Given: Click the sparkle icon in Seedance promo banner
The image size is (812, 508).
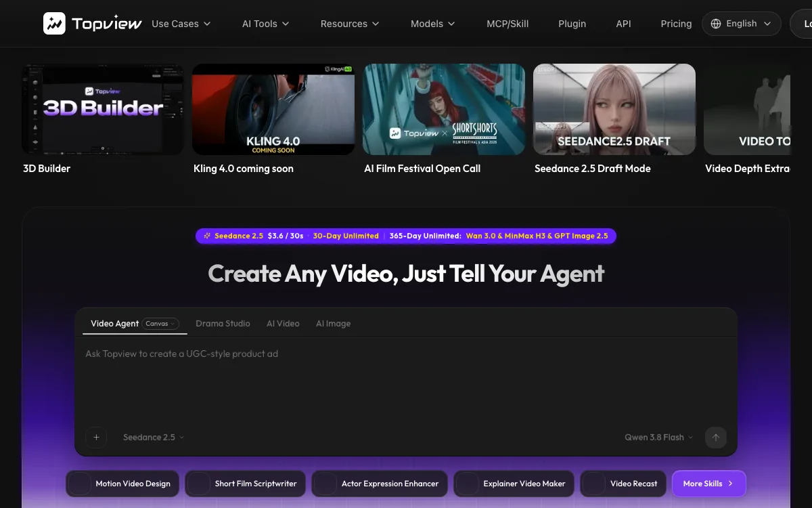Looking at the screenshot, I should point(207,236).
